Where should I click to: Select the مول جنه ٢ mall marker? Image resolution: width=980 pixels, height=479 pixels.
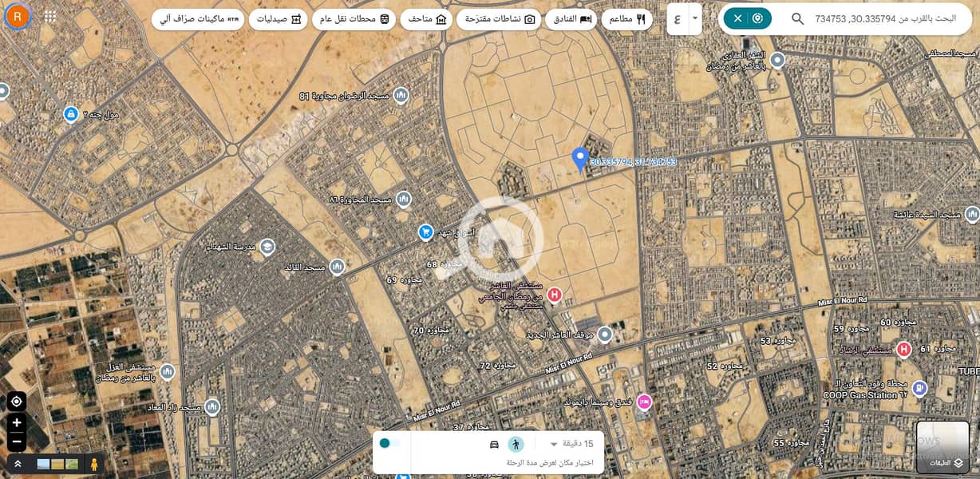[71, 114]
